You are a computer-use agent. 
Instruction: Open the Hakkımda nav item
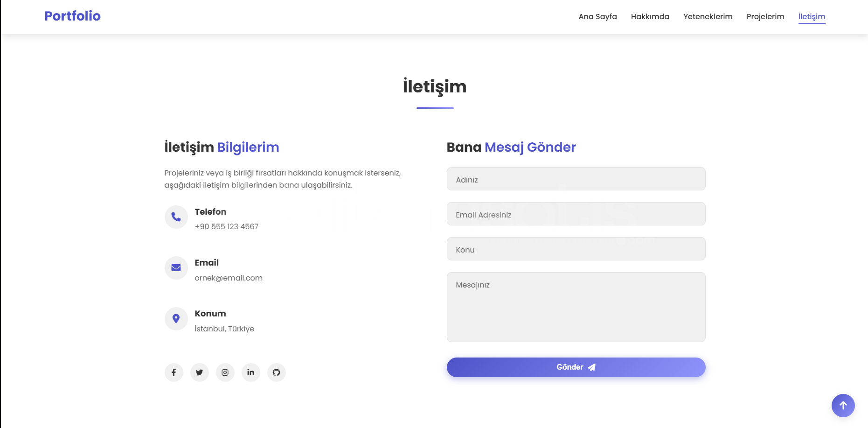[650, 17]
